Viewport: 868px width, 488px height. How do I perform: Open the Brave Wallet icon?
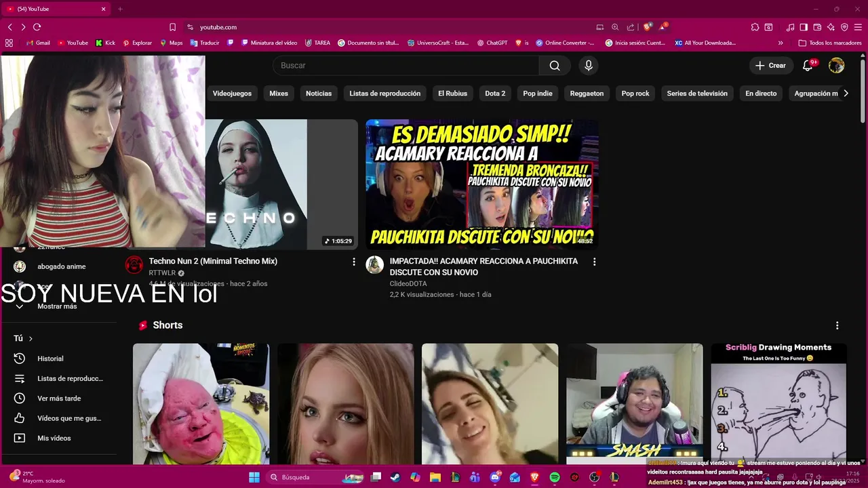click(x=817, y=27)
